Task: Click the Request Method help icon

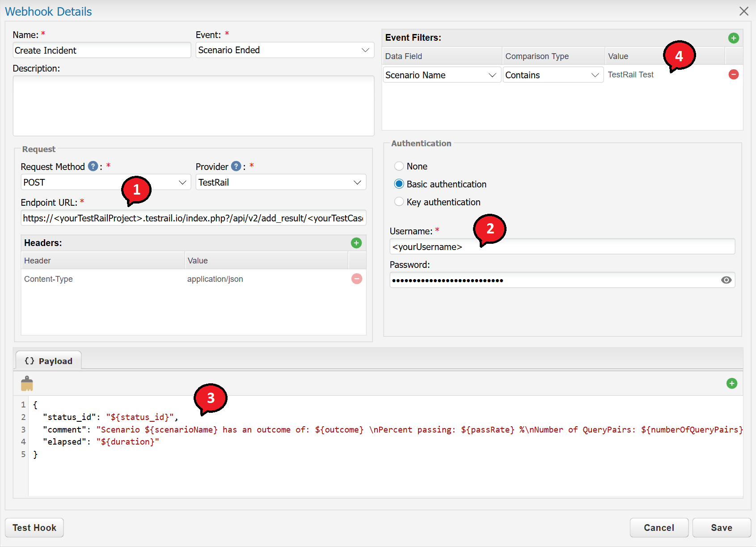Action: [x=93, y=166]
